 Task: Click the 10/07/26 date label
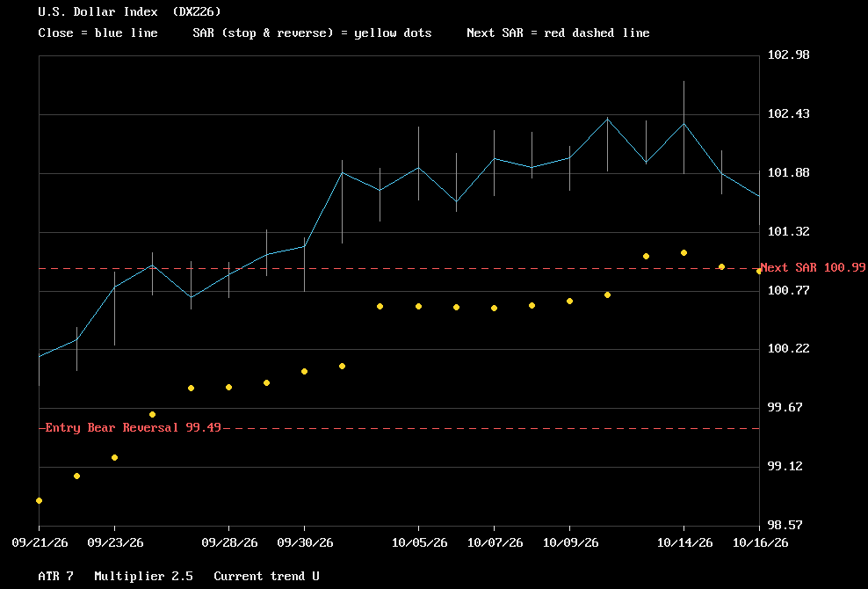tap(495, 543)
